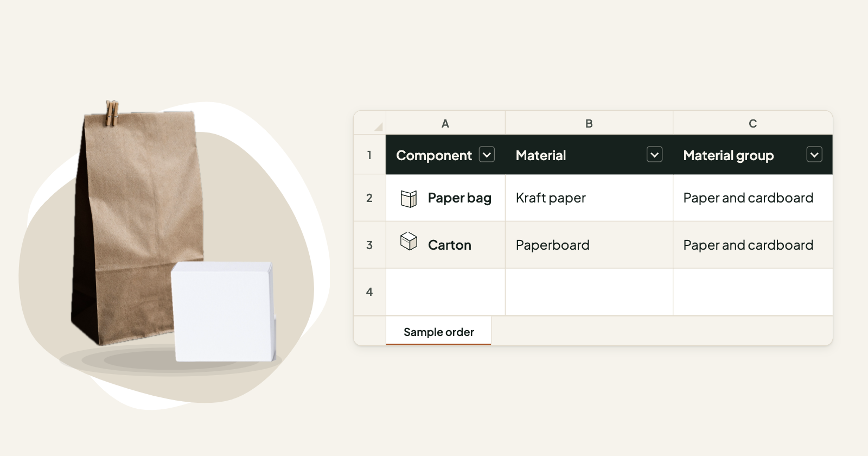This screenshot has height=456, width=868.
Task: Click the carton box icon in row 3
Action: [409, 242]
